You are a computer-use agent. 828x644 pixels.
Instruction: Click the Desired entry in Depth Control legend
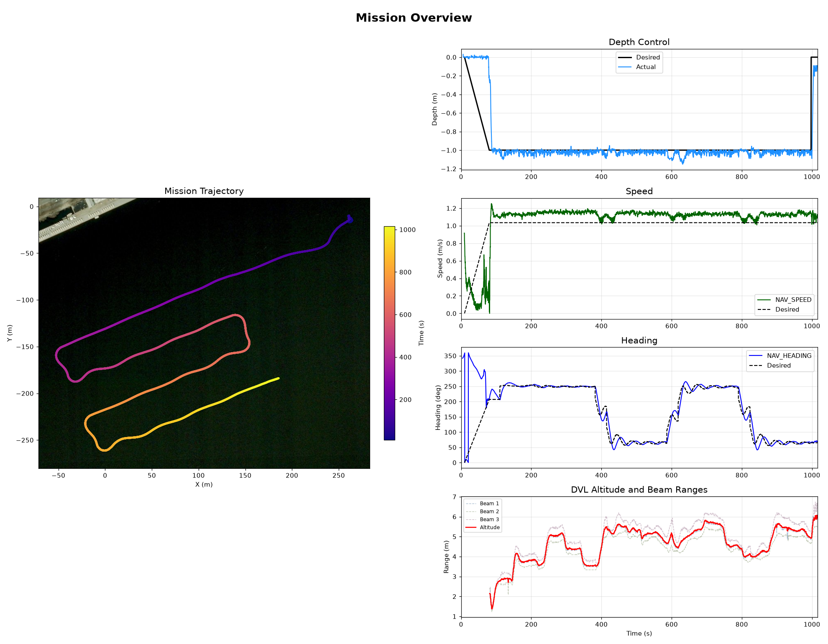[639, 57]
